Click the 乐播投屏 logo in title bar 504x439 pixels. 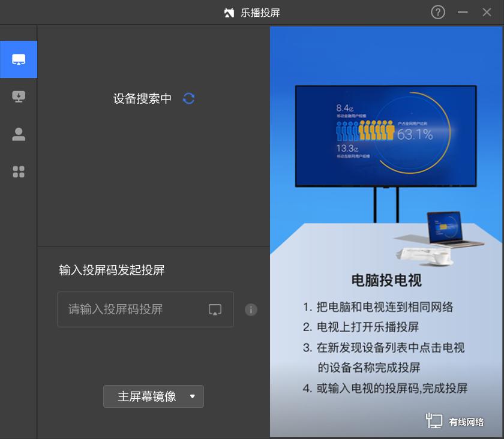[229, 13]
